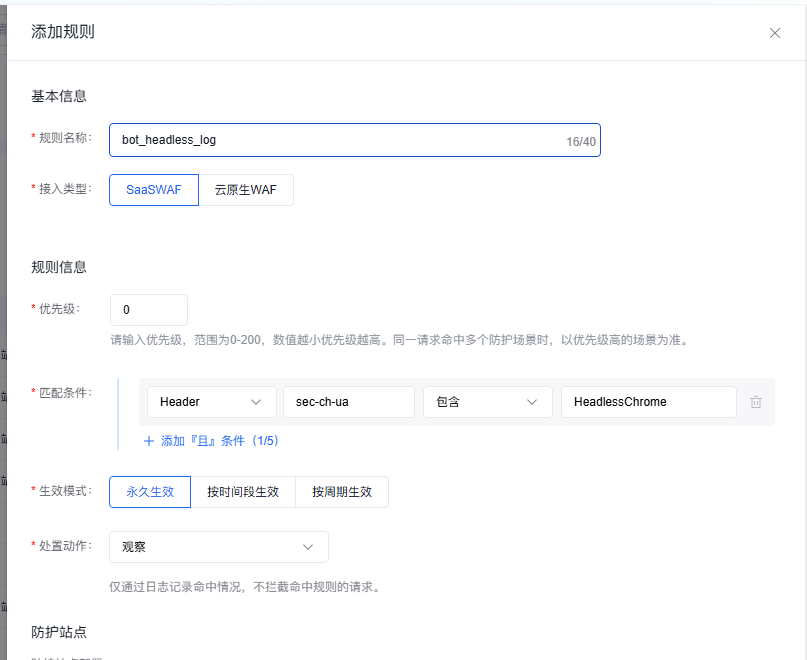Click the 规则名称 label
The image size is (807, 660).
65,137
